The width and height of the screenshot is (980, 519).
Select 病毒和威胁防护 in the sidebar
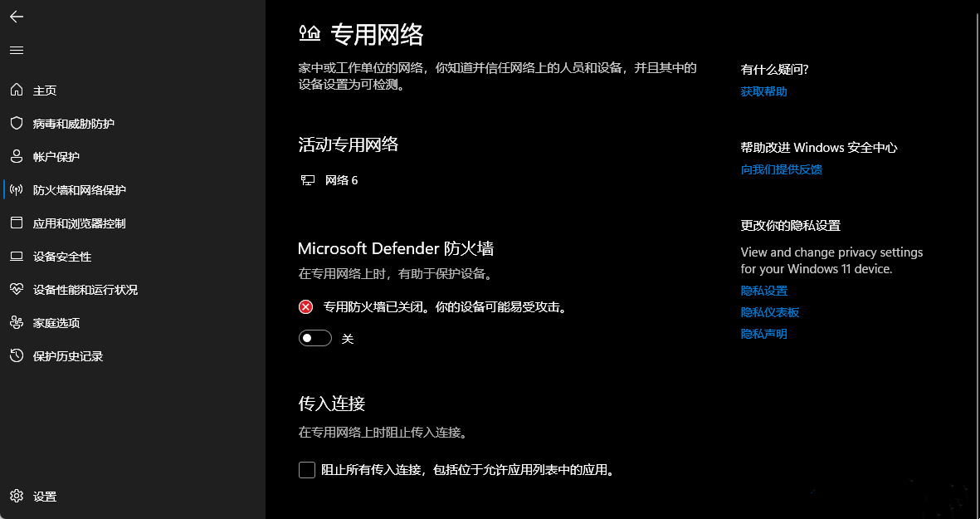(x=76, y=123)
